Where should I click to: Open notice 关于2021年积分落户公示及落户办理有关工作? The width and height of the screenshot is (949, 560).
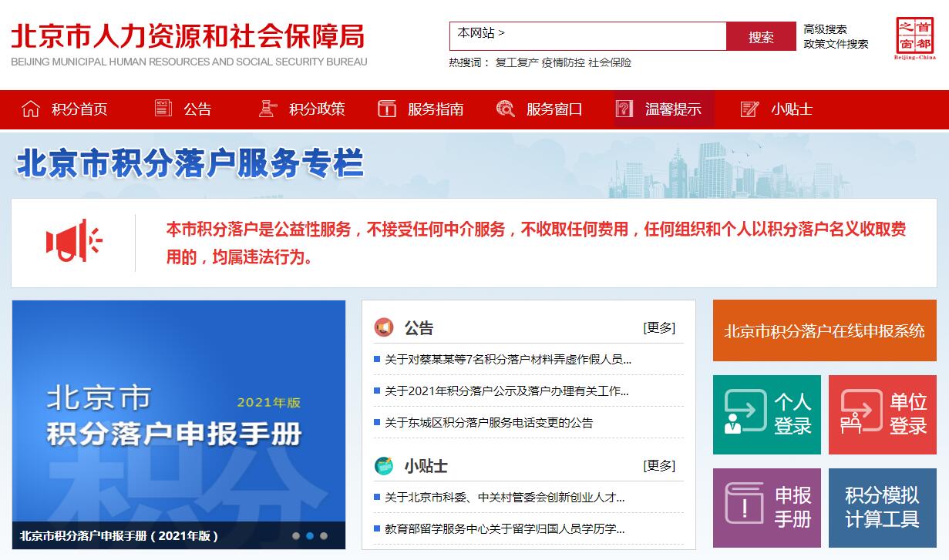(x=506, y=391)
